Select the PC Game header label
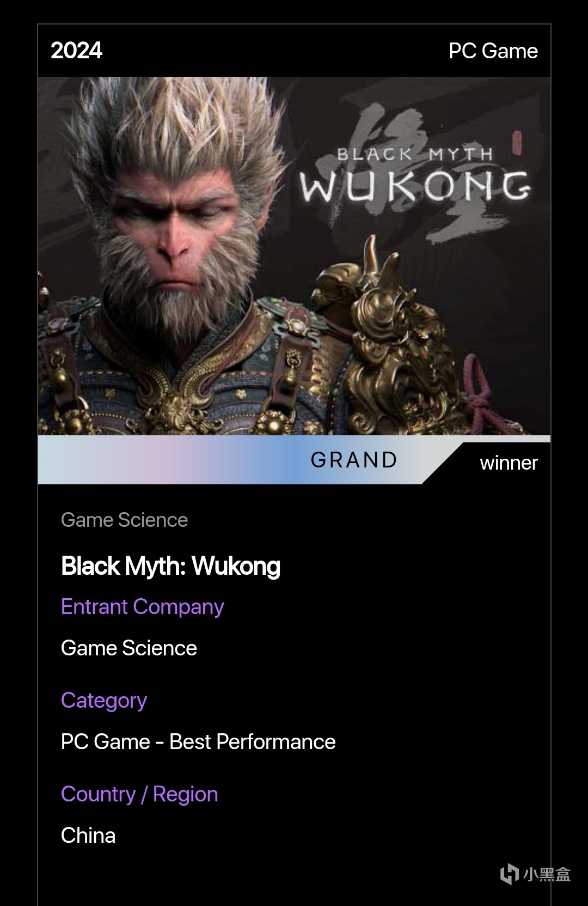The height and width of the screenshot is (906, 588). 493,51
